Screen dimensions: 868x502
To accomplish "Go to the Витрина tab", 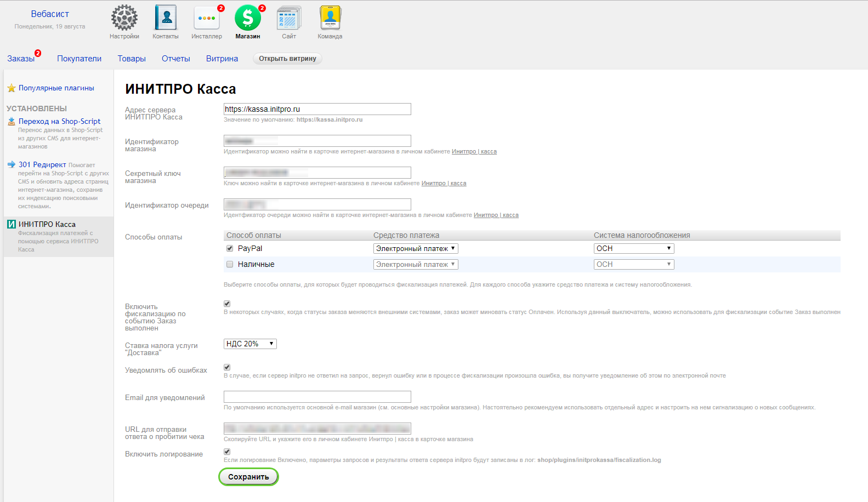I will click(x=222, y=59).
